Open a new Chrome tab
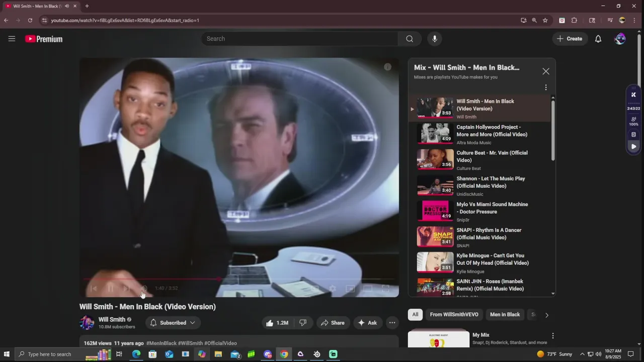 87,6
